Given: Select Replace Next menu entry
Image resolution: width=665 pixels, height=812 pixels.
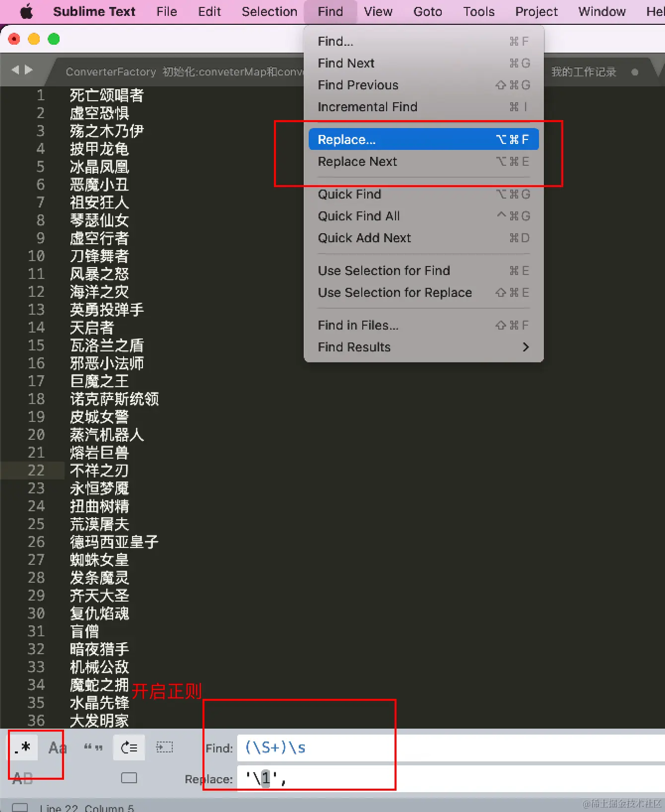Looking at the screenshot, I should (423, 161).
